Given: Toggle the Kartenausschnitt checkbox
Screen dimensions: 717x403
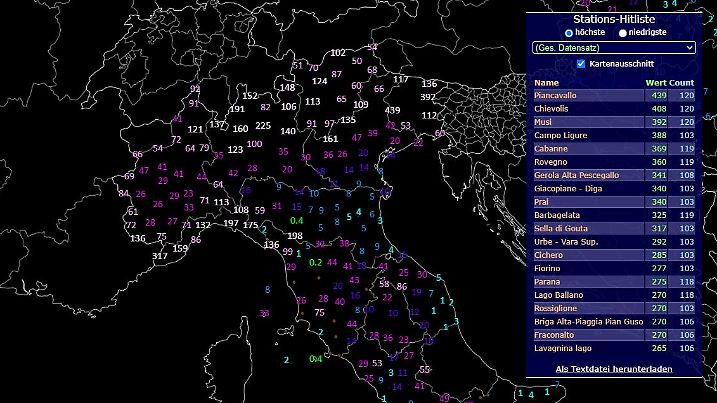Looking at the screenshot, I should point(581,64).
